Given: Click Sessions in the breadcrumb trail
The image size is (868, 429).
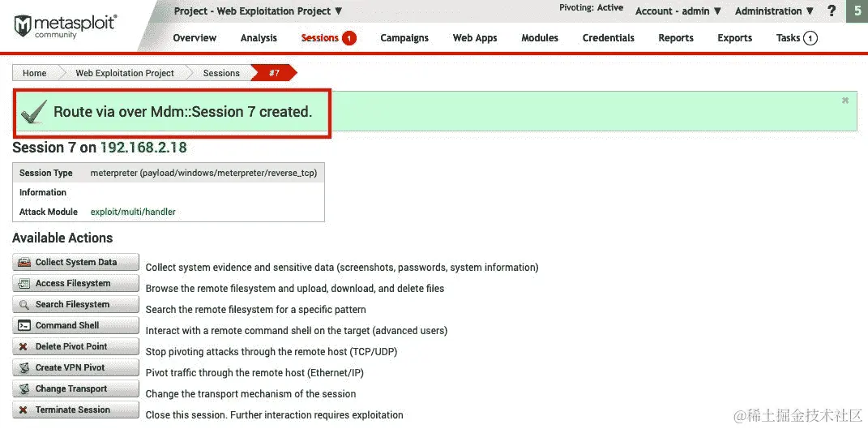Looking at the screenshot, I should (x=221, y=73).
